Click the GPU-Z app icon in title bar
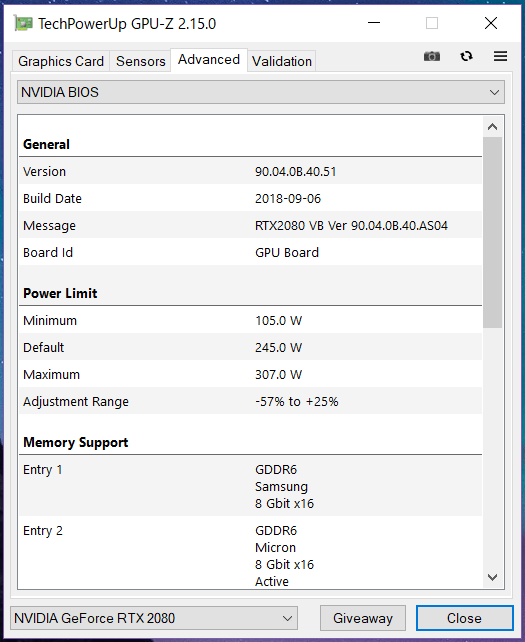 pyautogui.click(x=23, y=23)
